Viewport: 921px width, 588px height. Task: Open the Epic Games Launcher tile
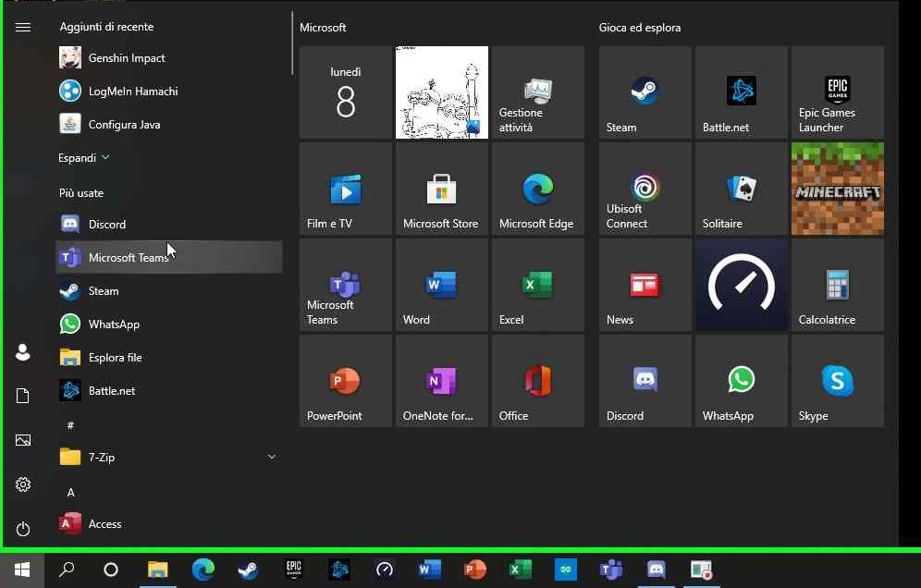pyautogui.click(x=838, y=92)
